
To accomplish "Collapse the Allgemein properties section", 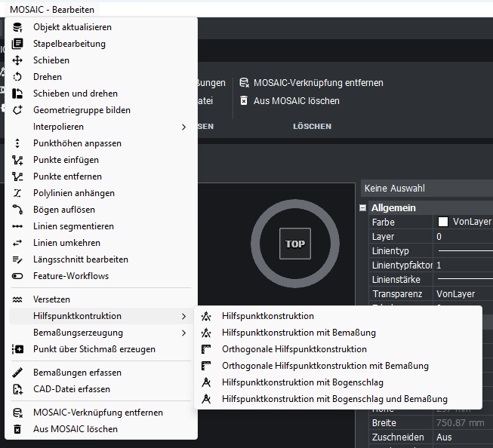I will [x=363, y=207].
